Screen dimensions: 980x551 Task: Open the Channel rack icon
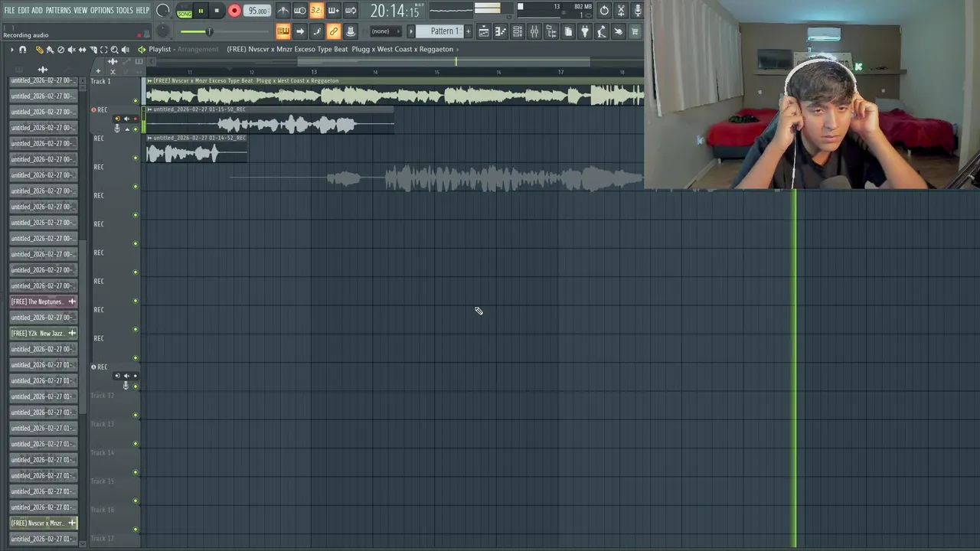(x=518, y=31)
